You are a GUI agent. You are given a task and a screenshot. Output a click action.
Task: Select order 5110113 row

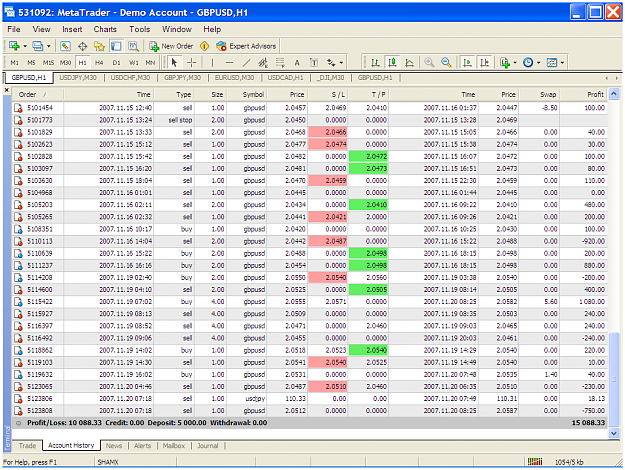(x=310, y=241)
